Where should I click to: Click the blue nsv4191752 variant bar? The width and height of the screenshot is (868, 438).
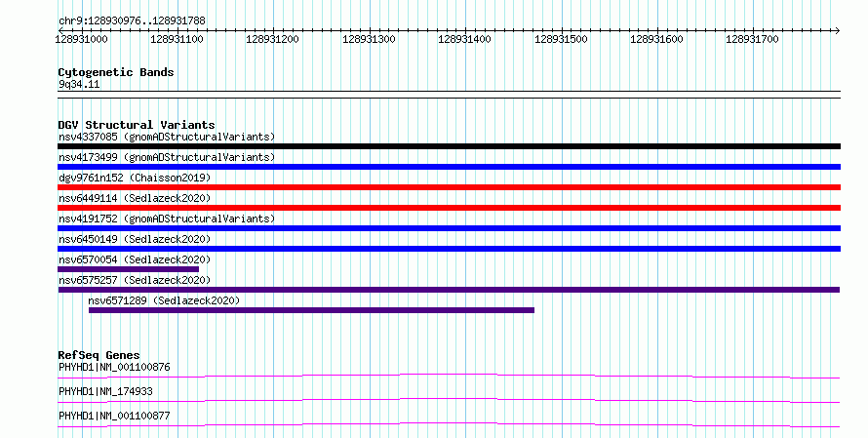point(449,228)
